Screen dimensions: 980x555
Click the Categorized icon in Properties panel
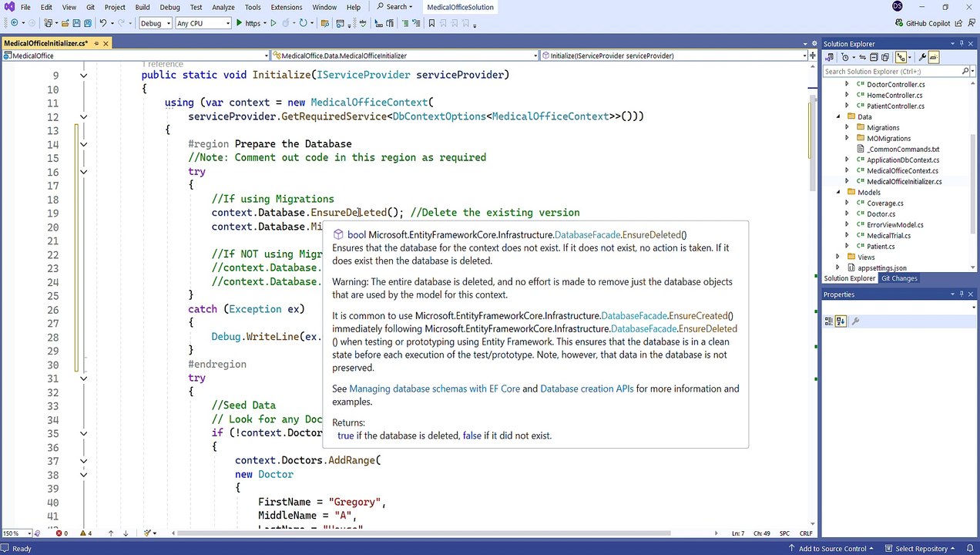tap(830, 321)
